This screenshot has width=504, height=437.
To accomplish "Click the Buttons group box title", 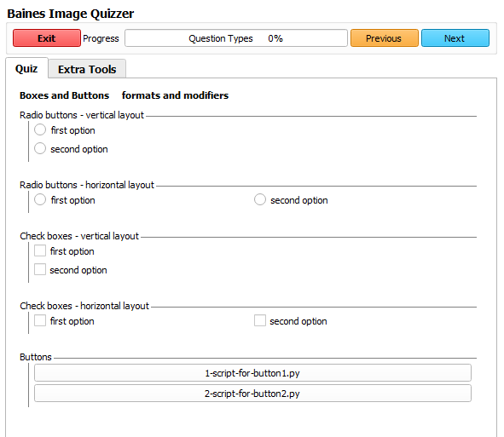I will click(35, 357).
